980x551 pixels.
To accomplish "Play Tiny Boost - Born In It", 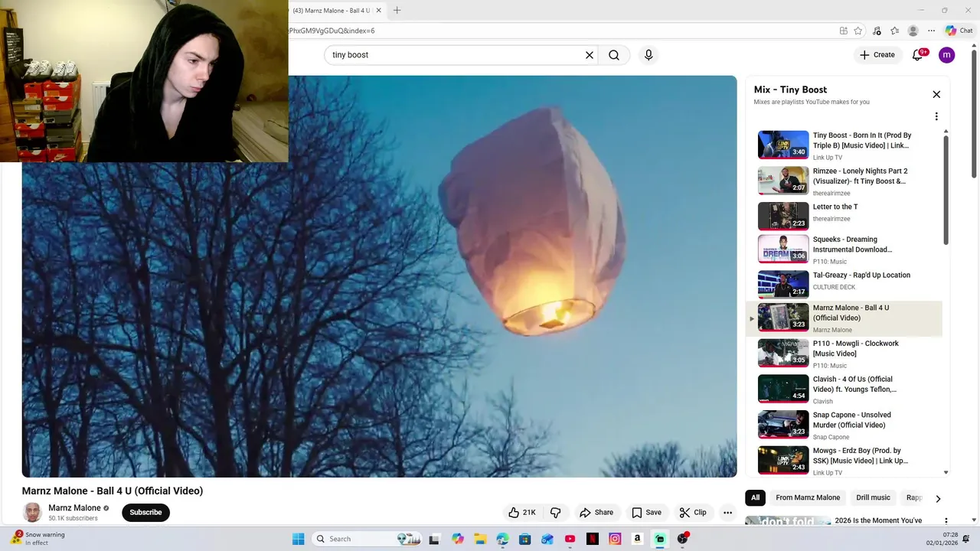I will click(x=844, y=145).
